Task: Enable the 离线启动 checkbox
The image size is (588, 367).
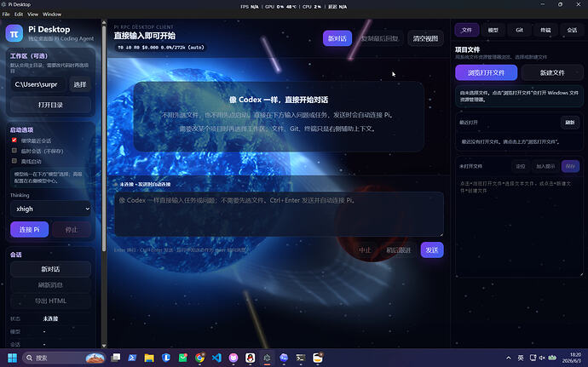Action: [x=14, y=161]
